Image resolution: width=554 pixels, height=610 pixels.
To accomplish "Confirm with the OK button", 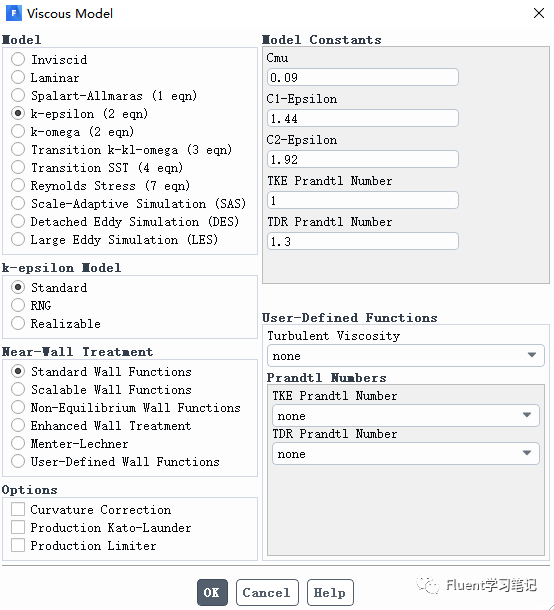I will 212,592.
